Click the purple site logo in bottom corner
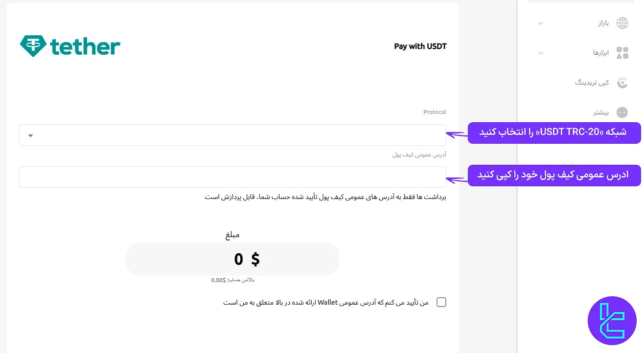This screenshot has width=644, height=353. coord(612,321)
